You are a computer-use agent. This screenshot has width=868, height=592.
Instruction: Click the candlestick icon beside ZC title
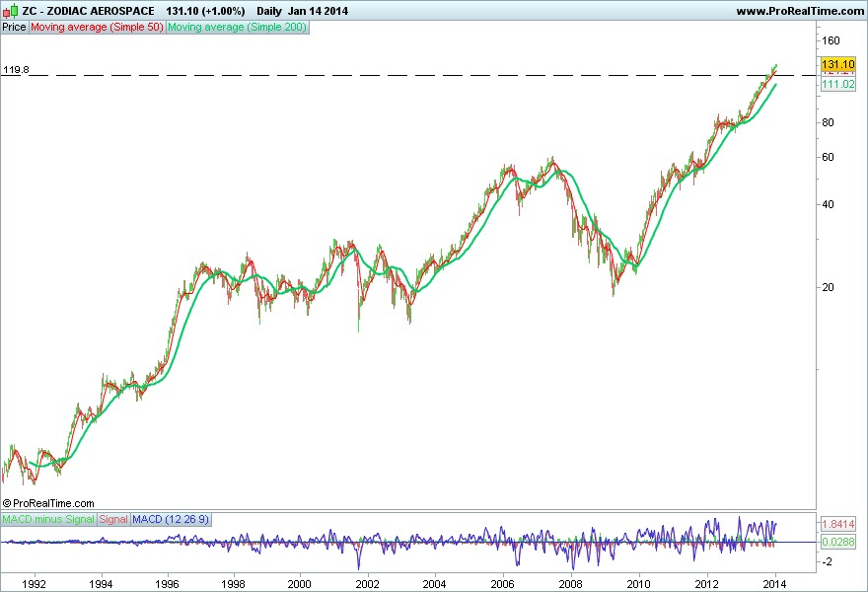coord(10,11)
